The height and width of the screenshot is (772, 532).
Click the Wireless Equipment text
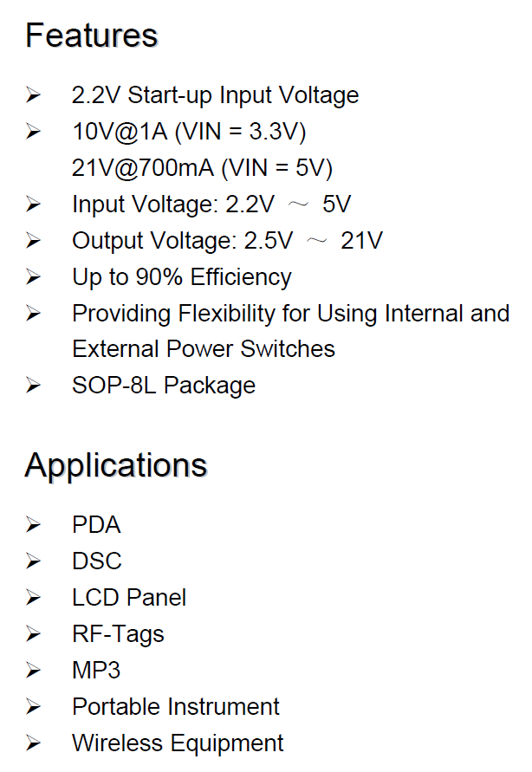tap(178, 743)
